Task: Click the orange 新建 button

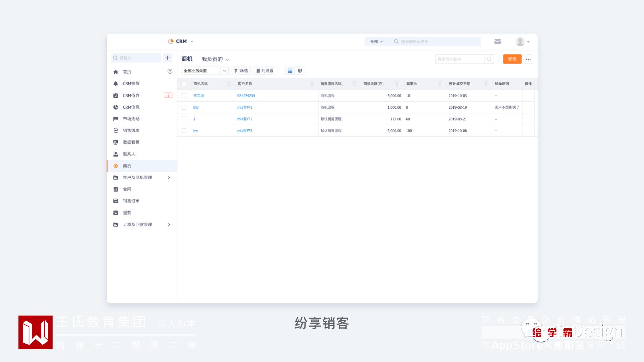Action: tap(512, 59)
